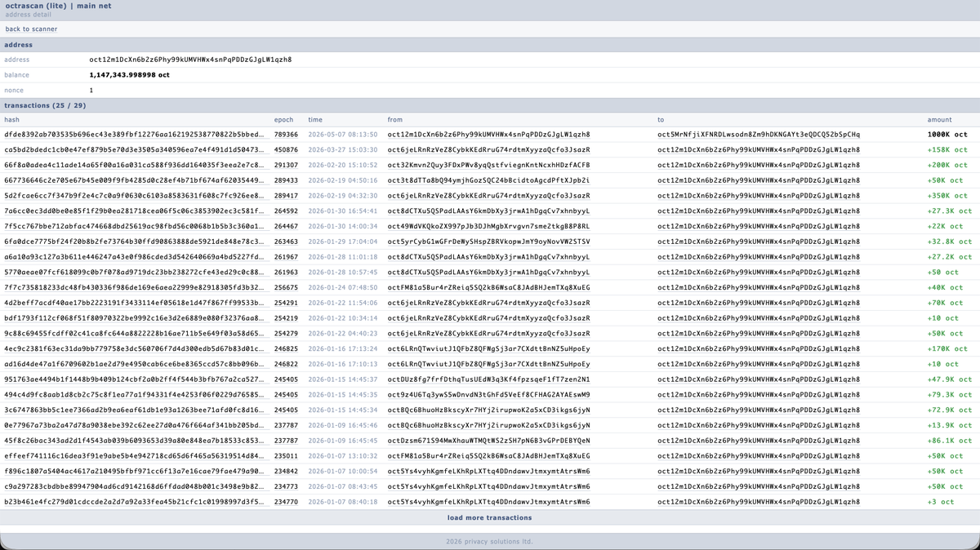980x550 pixels.
Task: Open transaction hash starting 5d2fcae6cc7f
Action: click(x=135, y=196)
